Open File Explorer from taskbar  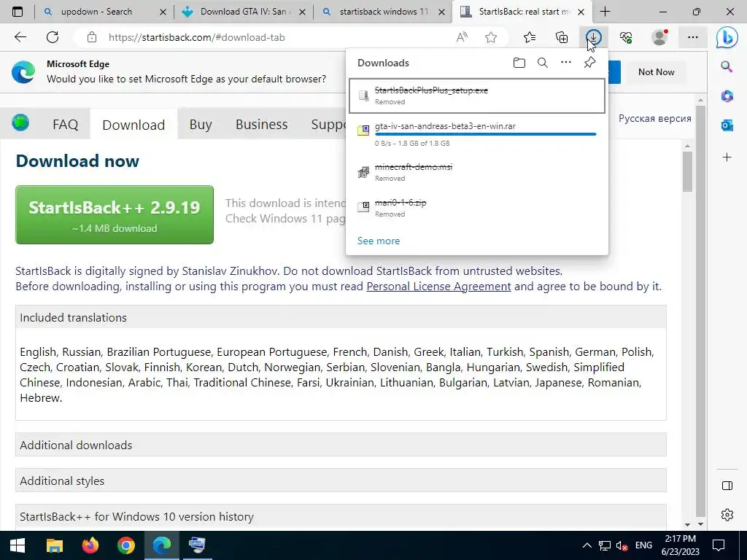coord(54,545)
